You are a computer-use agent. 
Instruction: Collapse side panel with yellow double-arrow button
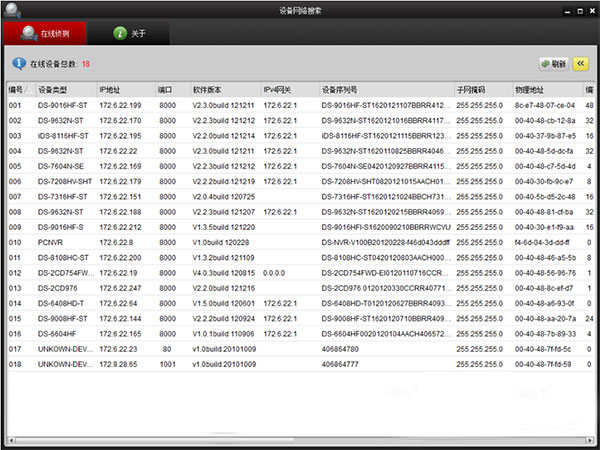(580, 64)
